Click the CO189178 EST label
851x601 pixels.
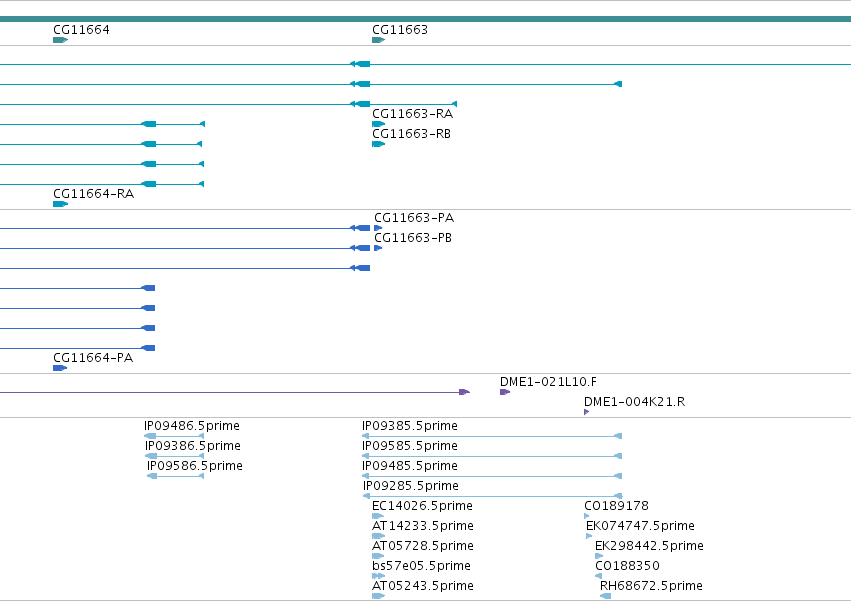coord(617,506)
